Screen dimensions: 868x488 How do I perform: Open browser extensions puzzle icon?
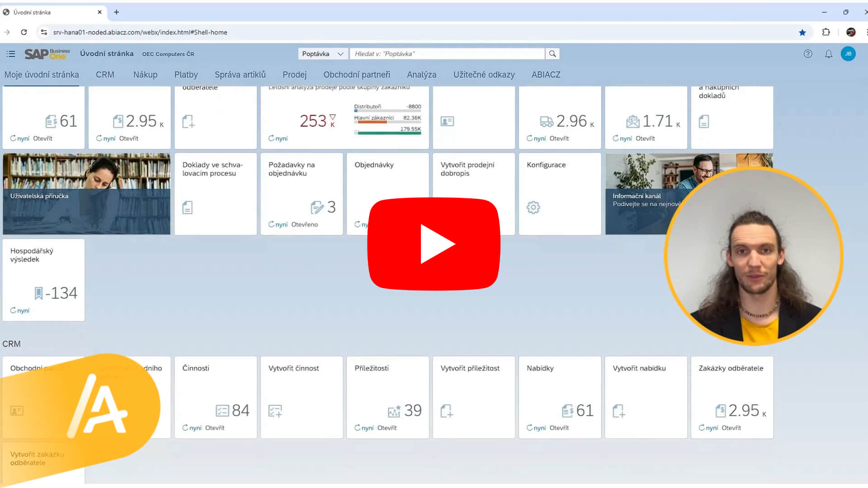(x=826, y=32)
